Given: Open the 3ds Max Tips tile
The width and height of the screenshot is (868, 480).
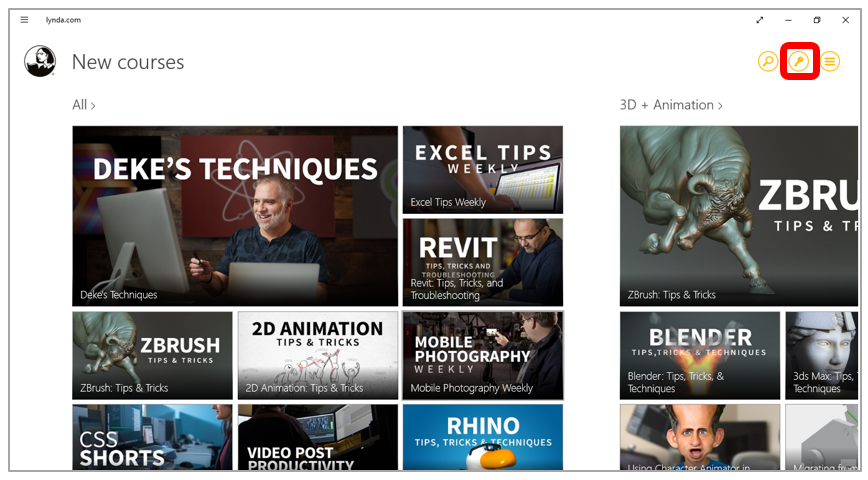Looking at the screenshot, I should 822,355.
